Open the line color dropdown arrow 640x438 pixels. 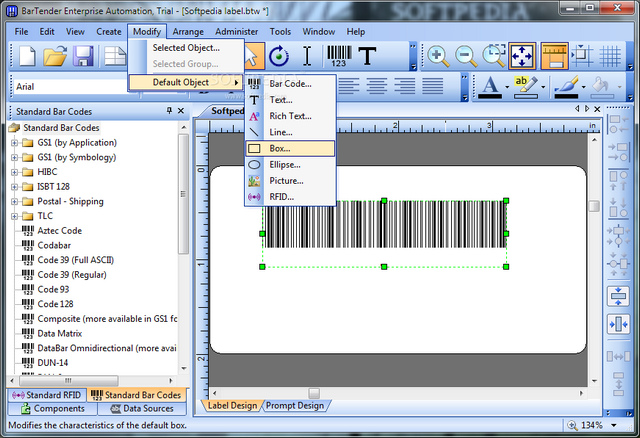tap(584, 87)
